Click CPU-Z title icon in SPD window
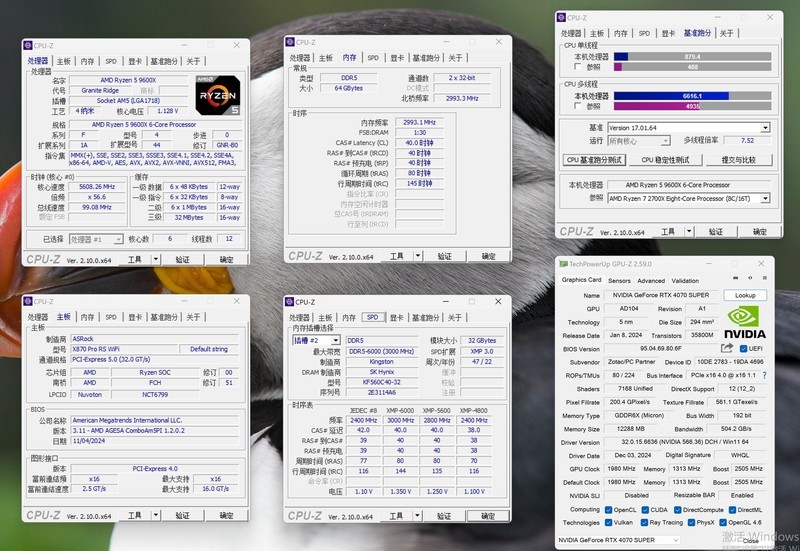This screenshot has width=800, height=551. point(289,302)
